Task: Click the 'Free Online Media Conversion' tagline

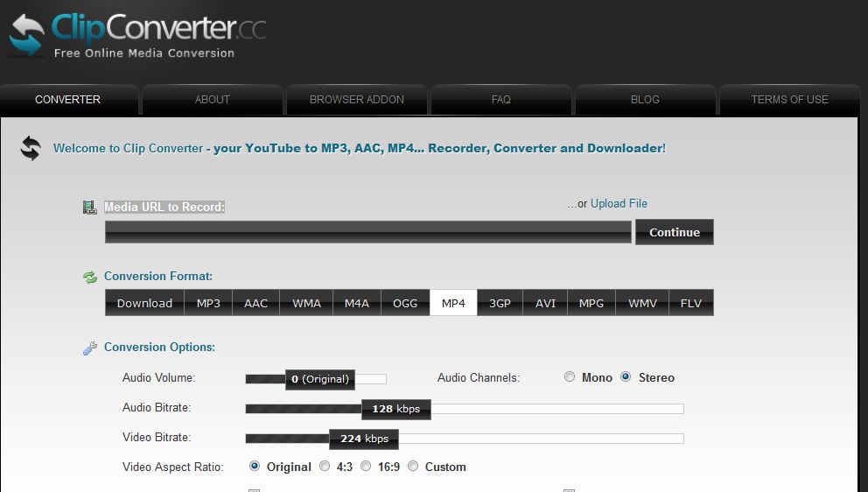Action: [x=143, y=53]
